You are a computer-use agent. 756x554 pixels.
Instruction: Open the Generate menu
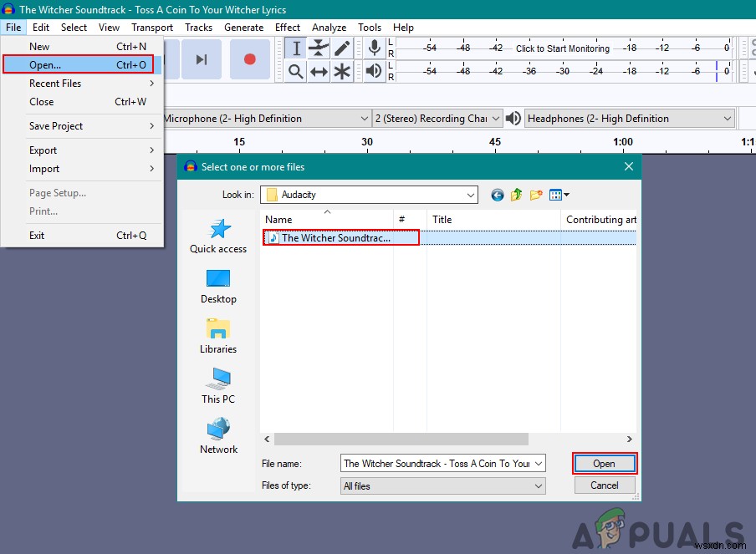pyautogui.click(x=243, y=28)
